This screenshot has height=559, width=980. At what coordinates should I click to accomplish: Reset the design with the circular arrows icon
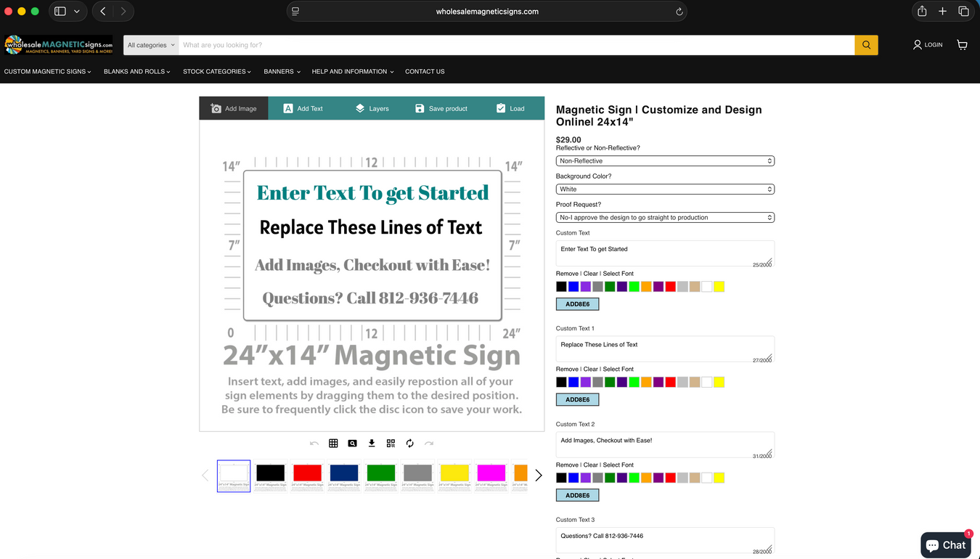point(410,444)
